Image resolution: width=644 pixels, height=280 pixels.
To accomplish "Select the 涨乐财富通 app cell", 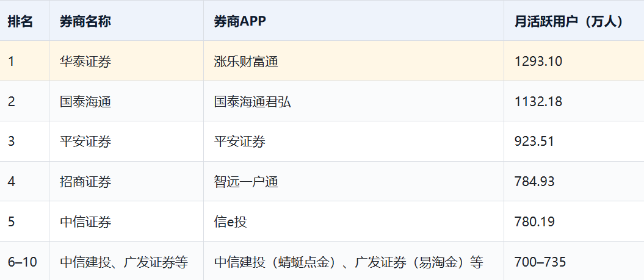I will point(353,61).
